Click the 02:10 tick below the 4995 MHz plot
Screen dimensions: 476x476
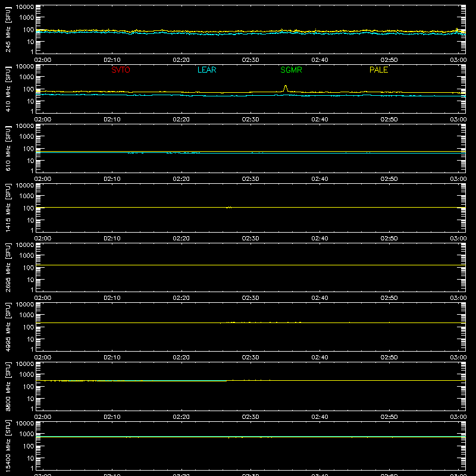112,358
